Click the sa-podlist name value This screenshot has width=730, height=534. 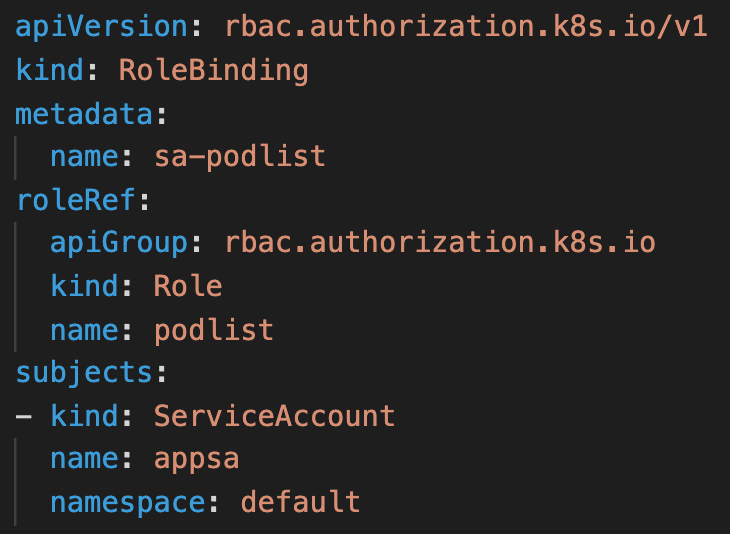[x=239, y=157]
